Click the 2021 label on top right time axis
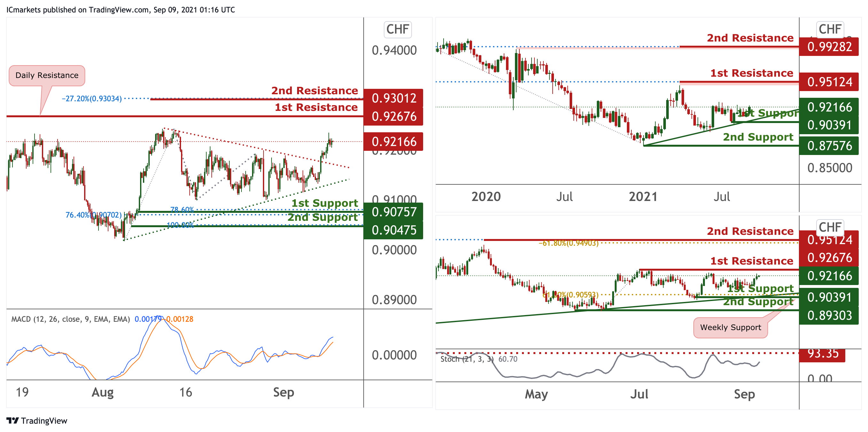The width and height of the screenshot is (868, 432). point(643,197)
